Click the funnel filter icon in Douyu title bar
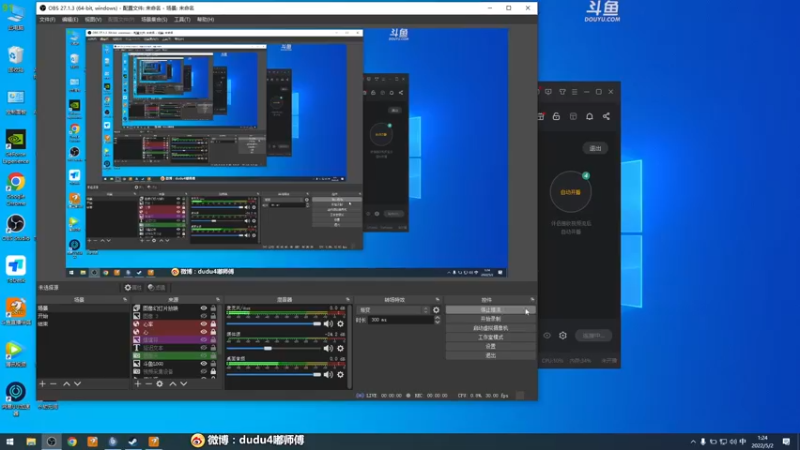Image resolution: width=800 pixels, height=450 pixels. coord(562,92)
